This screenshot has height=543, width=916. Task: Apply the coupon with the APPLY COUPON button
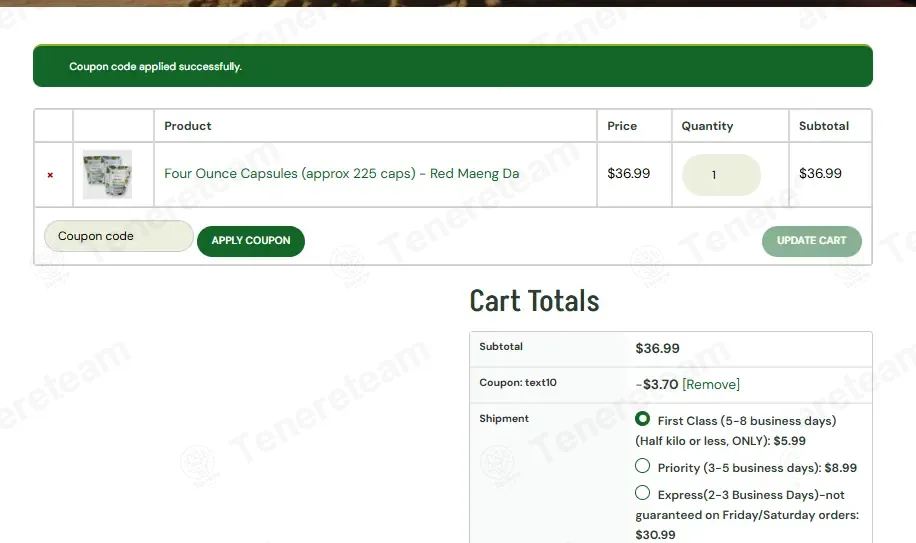tap(251, 241)
